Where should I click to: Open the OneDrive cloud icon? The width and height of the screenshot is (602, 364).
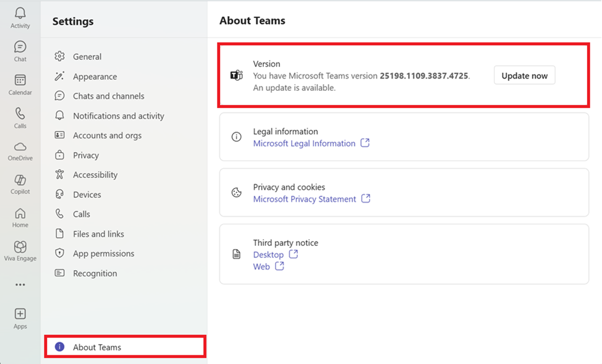tap(20, 146)
